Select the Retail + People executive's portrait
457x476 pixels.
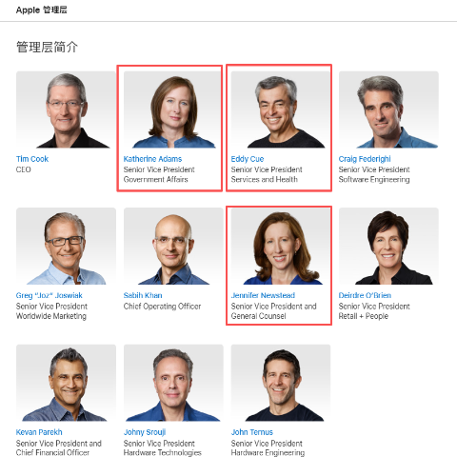388,246
